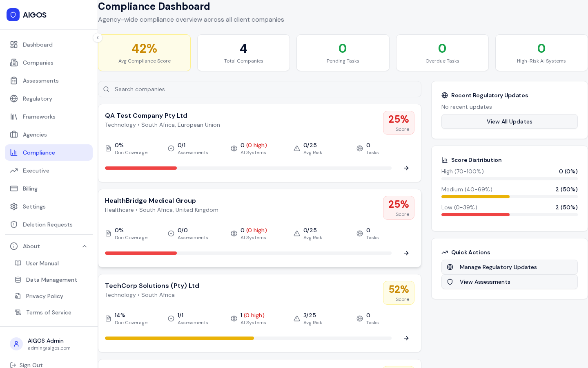Select the High-Risk AI Systems card
Image resolution: width=588 pixels, height=368 pixels.
[541, 53]
